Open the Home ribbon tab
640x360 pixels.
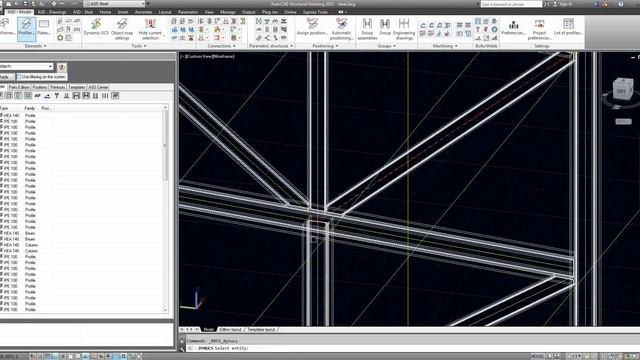105,12
